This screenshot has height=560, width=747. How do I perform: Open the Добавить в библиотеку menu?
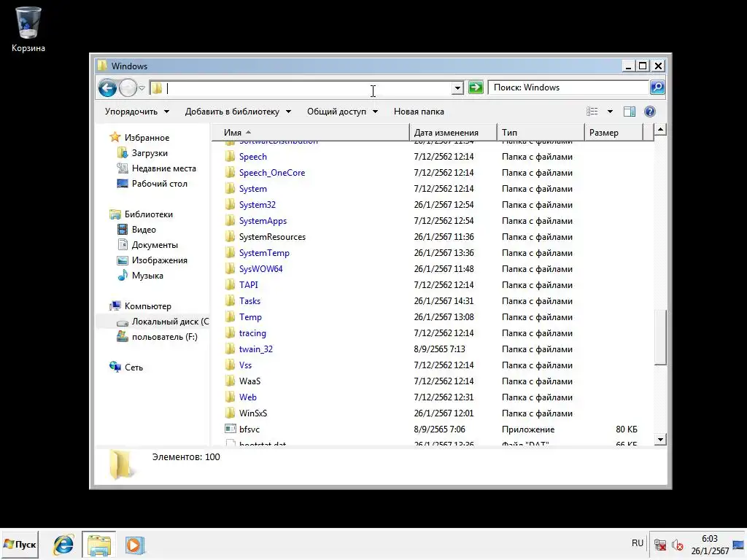pos(238,112)
